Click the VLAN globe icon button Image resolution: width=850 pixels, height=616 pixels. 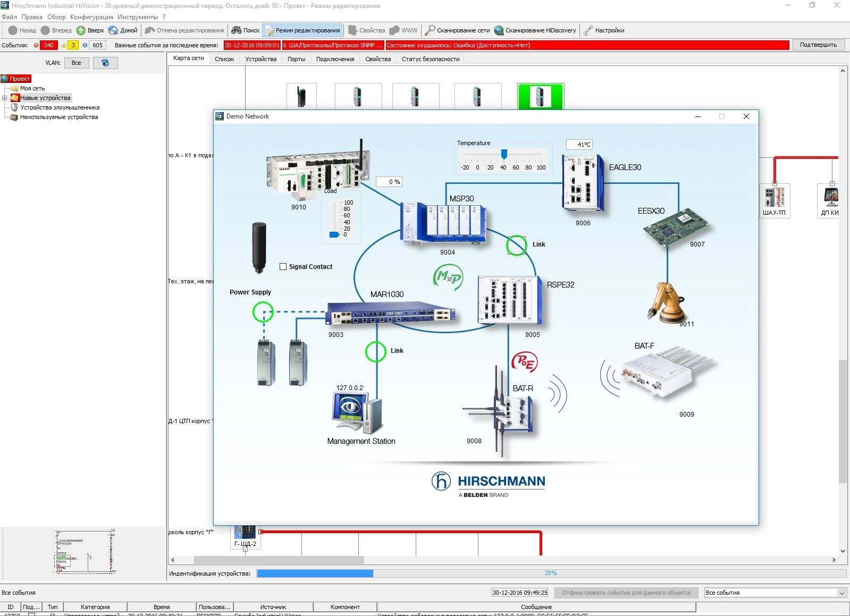click(x=105, y=63)
